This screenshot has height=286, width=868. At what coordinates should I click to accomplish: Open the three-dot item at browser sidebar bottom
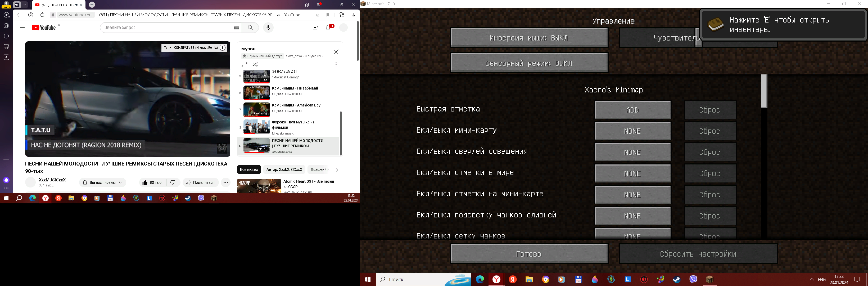click(x=6, y=188)
